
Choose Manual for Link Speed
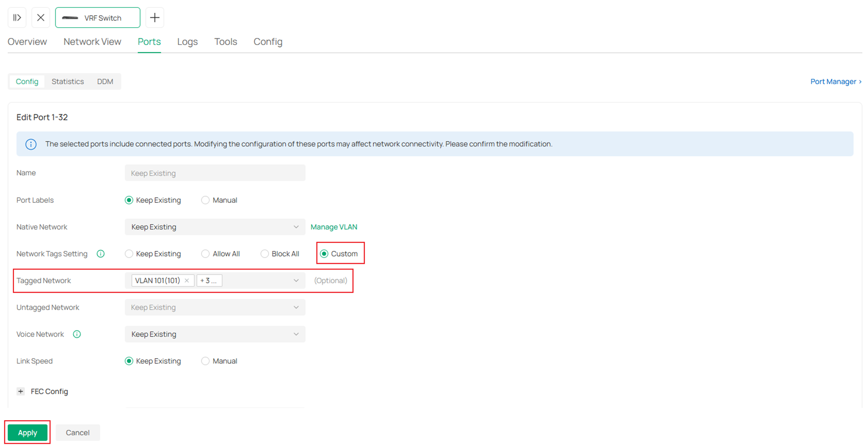[x=205, y=361]
